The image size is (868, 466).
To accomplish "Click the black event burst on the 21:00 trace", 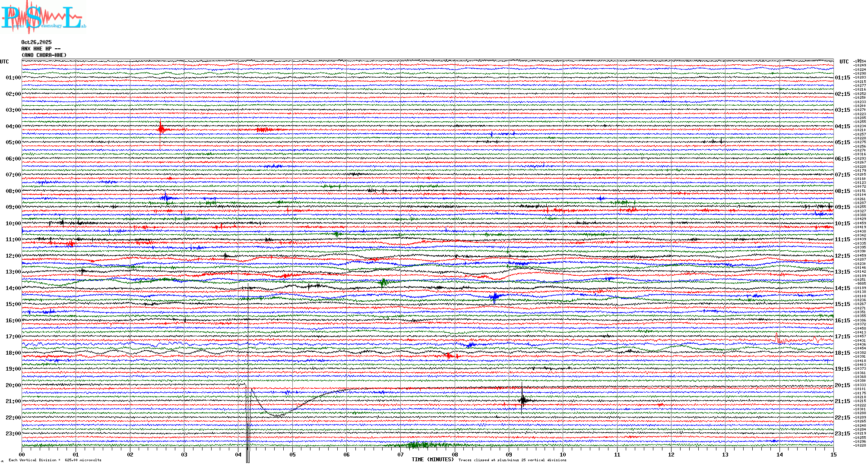I will point(523,400).
